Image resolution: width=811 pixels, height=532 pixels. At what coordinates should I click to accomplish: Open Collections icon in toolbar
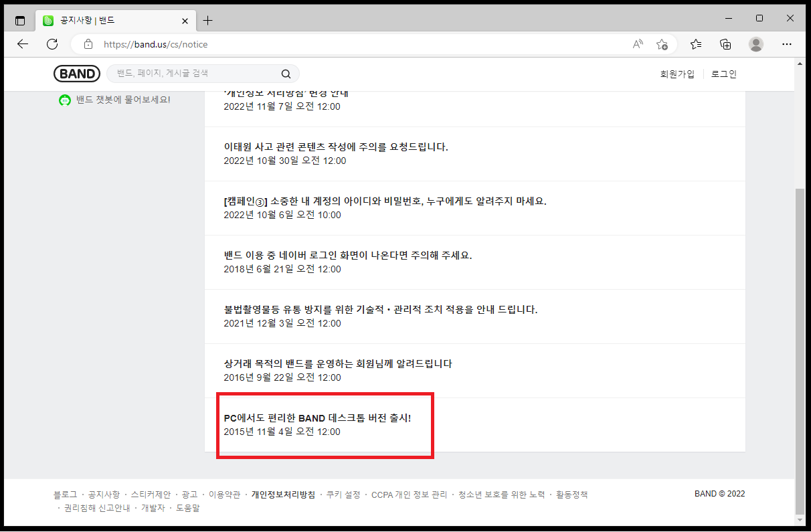725,44
